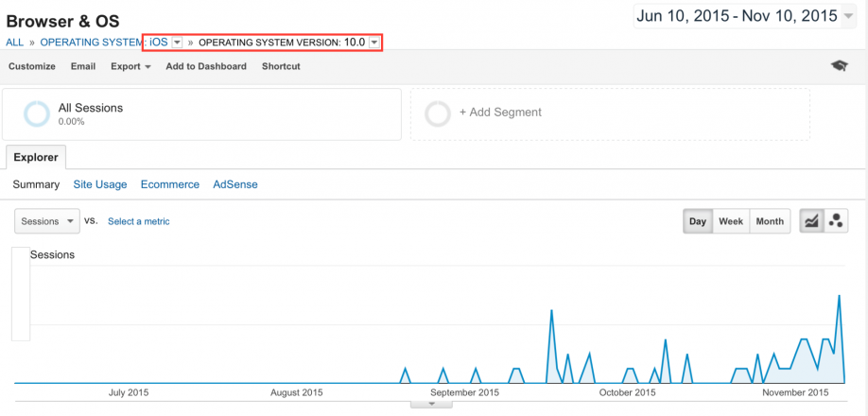The height and width of the screenshot is (416, 868).
Task: Switch to motion chart bubbles icon
Action: 836,221
